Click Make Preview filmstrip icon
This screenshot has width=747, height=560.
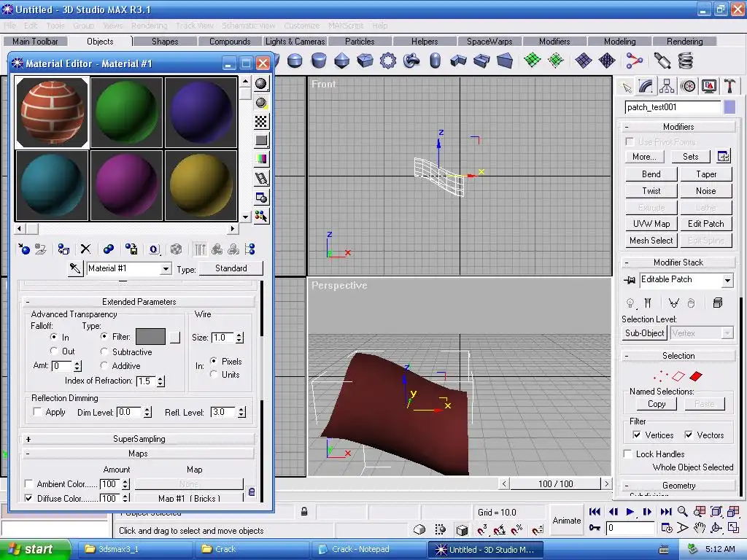pos(261,178)
